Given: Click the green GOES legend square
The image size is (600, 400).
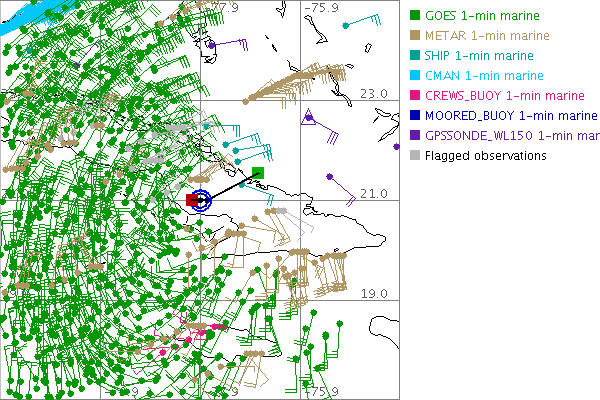Looking at the screenshot, I should pyautogui.click(x=414, y=16).
